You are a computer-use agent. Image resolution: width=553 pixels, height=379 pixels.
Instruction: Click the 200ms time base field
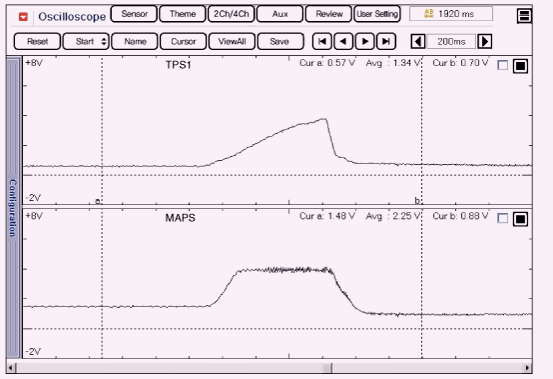[451, 42]
